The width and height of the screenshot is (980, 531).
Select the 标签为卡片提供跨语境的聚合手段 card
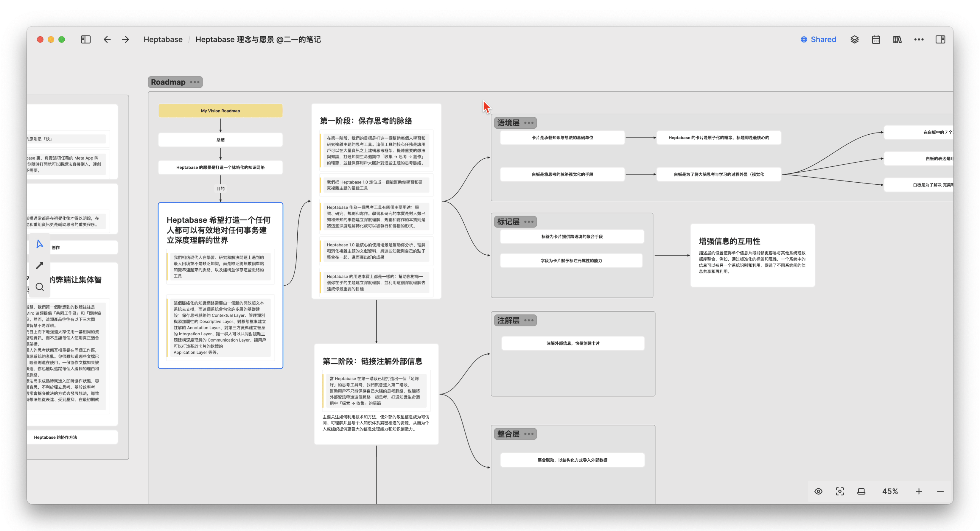pos(572,236)
